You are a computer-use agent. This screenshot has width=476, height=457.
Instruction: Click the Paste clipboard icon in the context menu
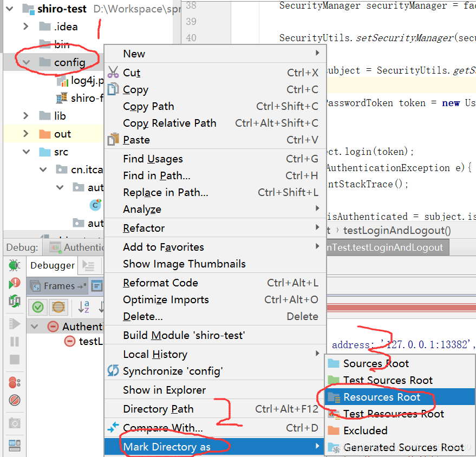[112, 140]
